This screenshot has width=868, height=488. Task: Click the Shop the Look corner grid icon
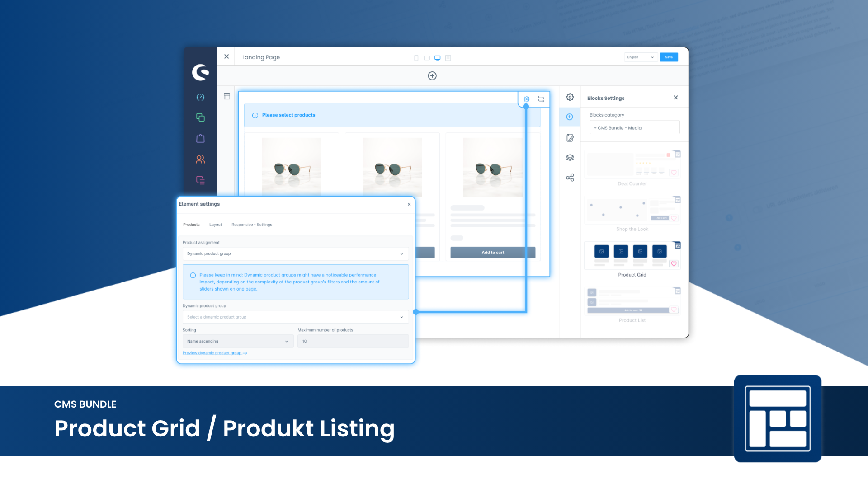(677, 200)
